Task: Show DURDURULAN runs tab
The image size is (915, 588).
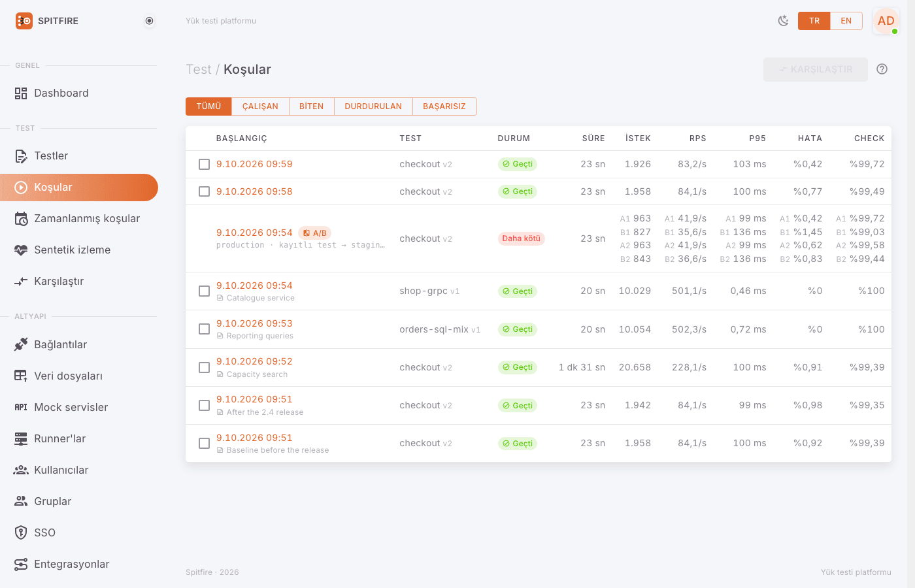Action: 373,106
